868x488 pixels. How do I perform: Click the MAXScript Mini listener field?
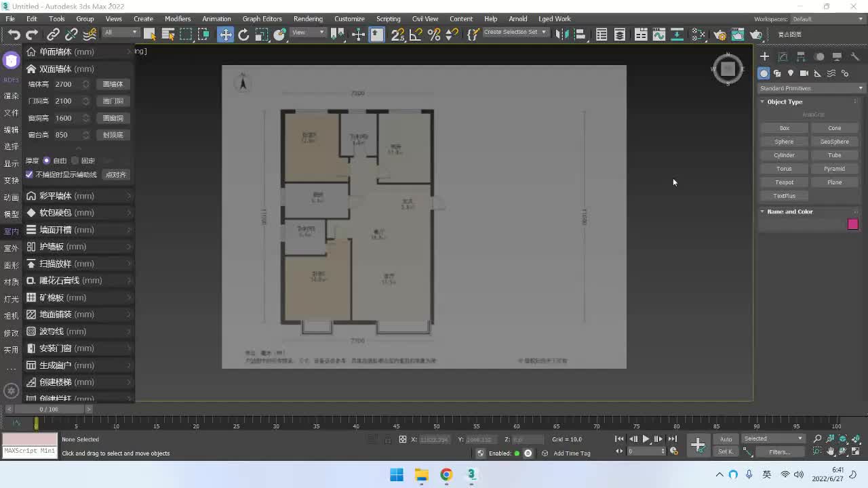tap(30, 451)
